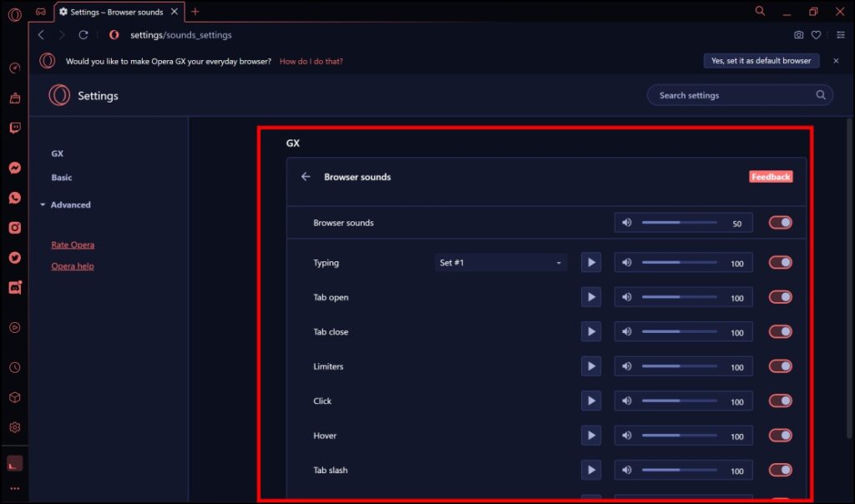Take a snapshot with the camera icon
Screen dimensions: 855x504
click(x=798, y=35)
